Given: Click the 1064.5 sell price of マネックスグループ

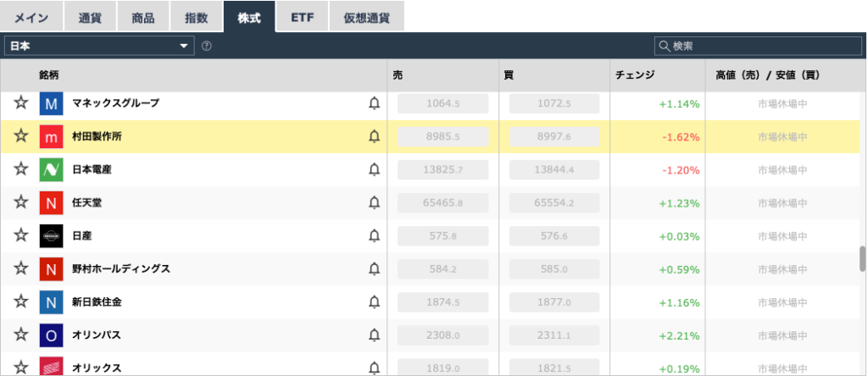Looking at the screenshot, I should 442,103.
